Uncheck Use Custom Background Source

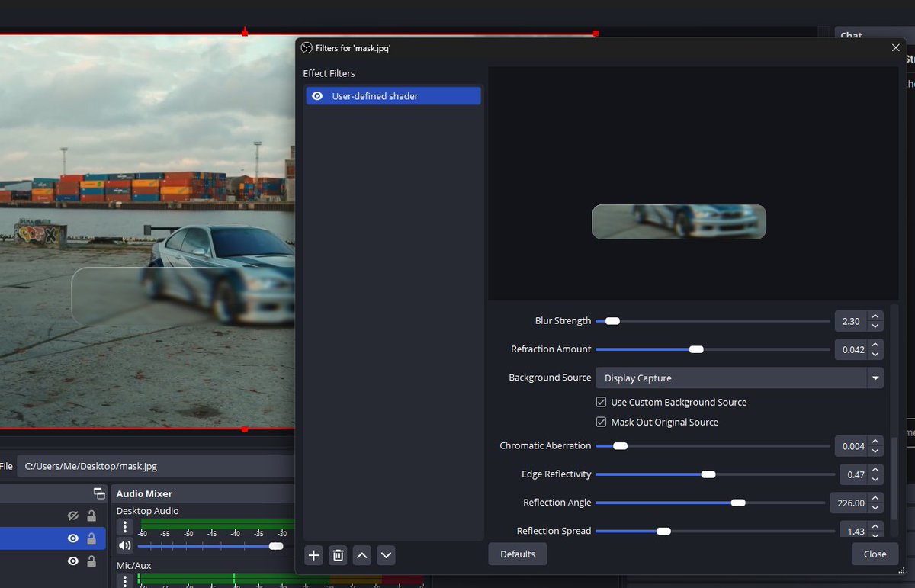(x=602, y=402)
